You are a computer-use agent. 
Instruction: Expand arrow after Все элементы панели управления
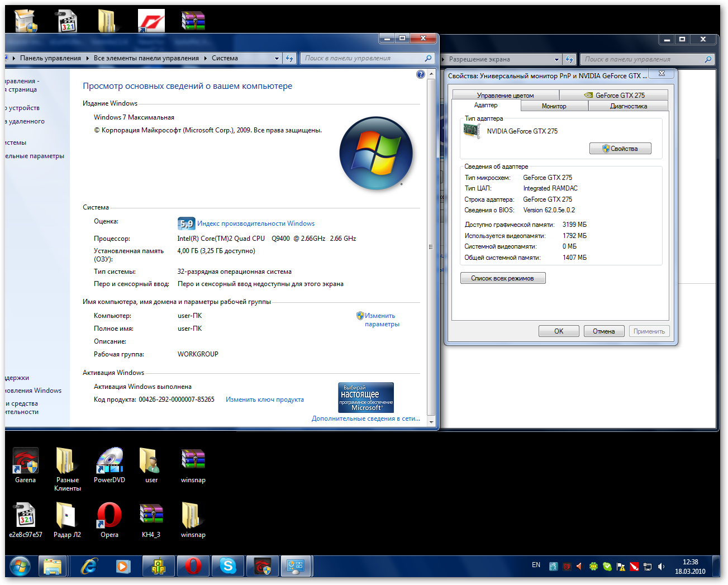click(206, 58)
